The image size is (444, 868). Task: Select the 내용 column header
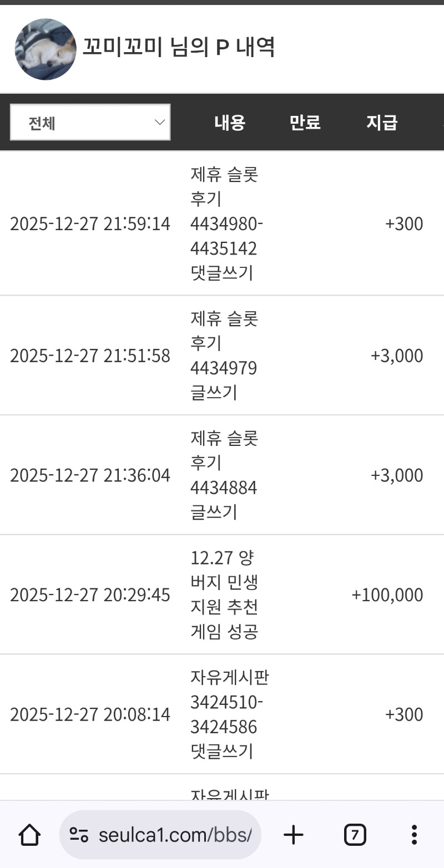(x=230, y=123)
